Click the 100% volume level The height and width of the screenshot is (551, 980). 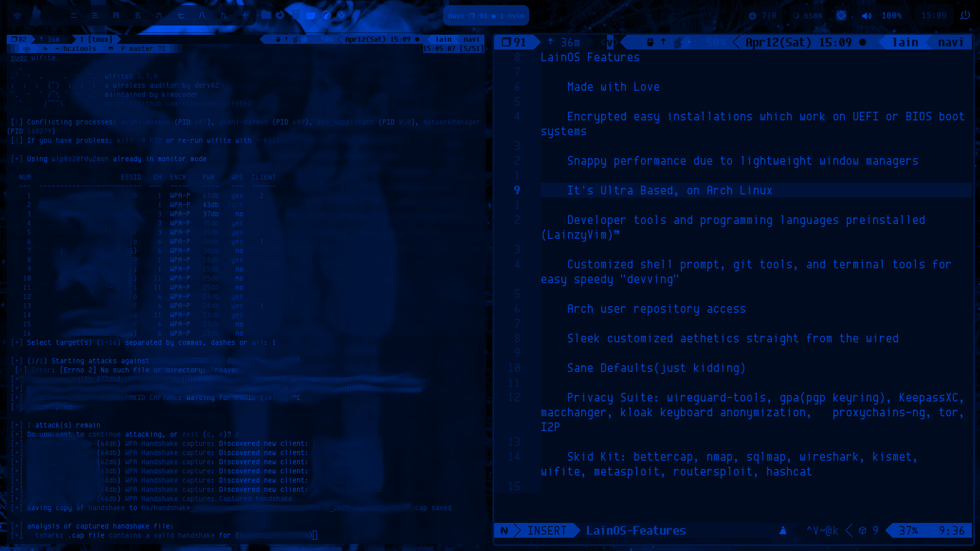(x=892, y=16)
